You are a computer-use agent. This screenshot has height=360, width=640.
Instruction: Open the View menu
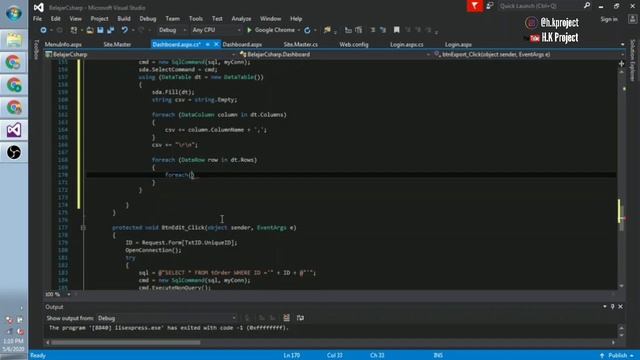click(x=76, y=19)
